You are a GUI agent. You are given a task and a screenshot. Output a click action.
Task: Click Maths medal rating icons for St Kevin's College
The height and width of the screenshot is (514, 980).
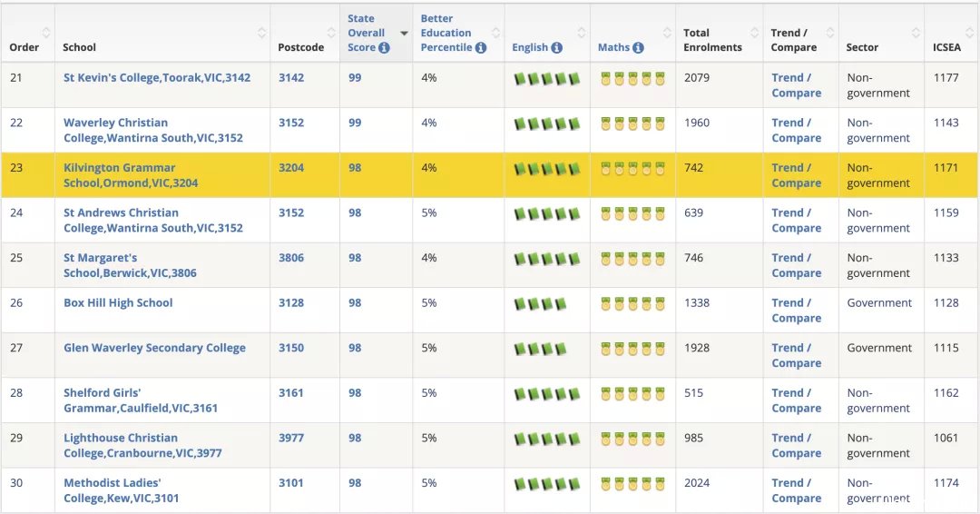click(x=632, y=79)
